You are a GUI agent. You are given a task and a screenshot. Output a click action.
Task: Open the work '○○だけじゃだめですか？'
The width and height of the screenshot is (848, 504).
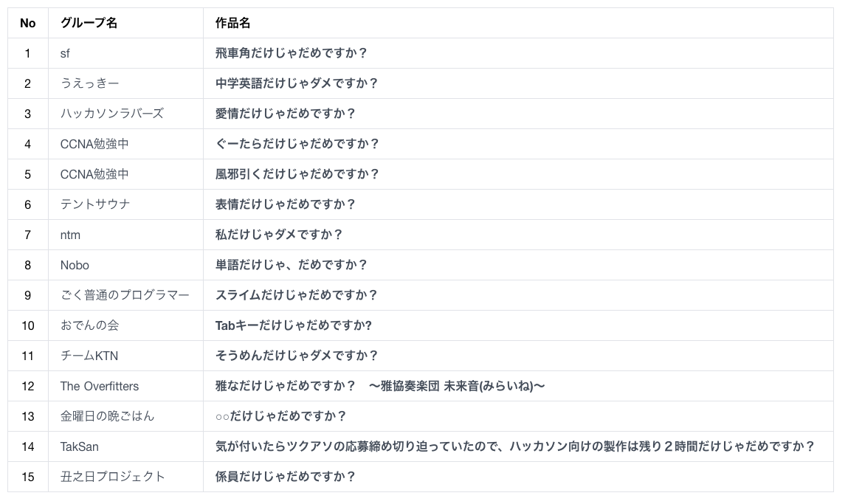(x=280, y=416)
